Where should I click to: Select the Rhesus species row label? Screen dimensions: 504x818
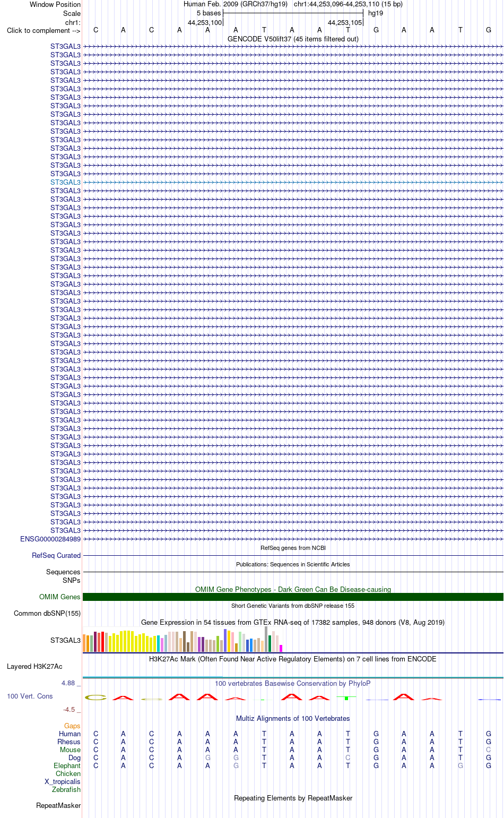click(69, 742)
